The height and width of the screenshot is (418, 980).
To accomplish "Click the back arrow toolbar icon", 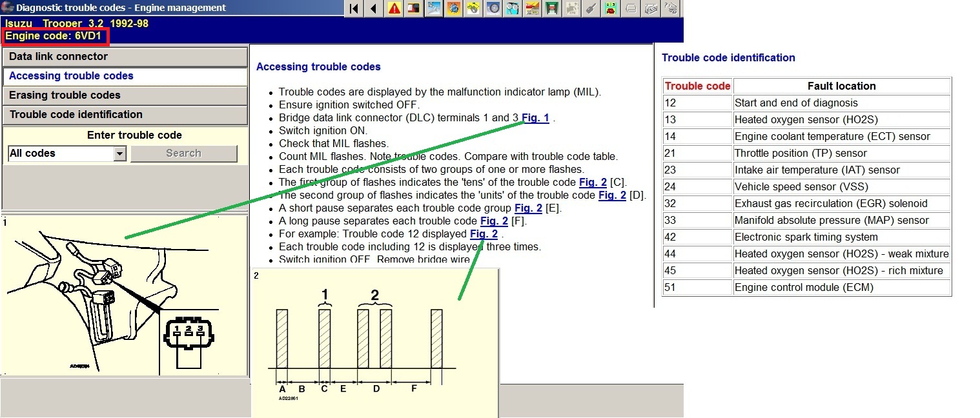I will [373, 8].
